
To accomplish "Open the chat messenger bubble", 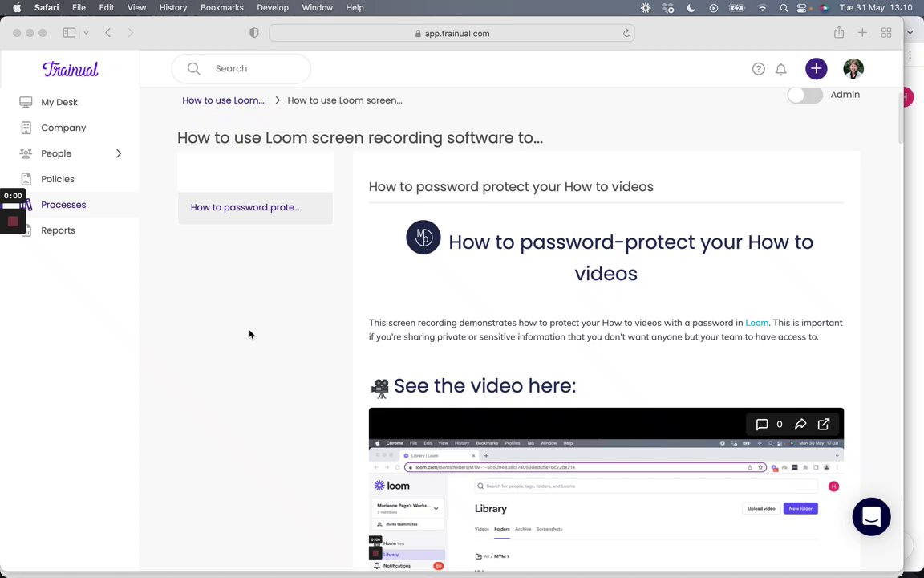I will coord(872,517).
